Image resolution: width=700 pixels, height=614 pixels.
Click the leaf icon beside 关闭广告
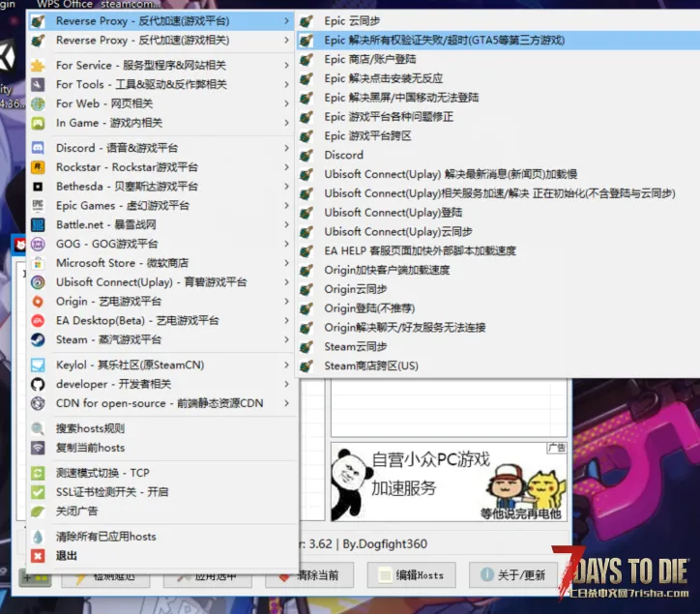[38, 511]
